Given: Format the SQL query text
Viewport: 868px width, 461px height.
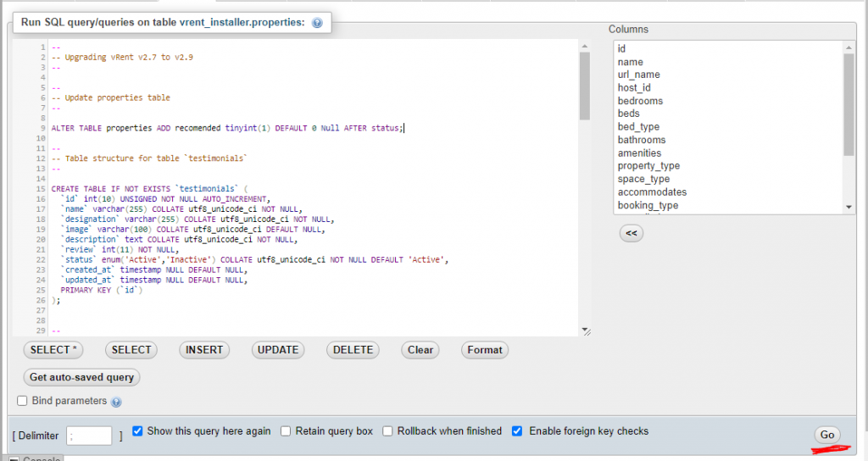Looking at the screenshot, I should [x=485, y=350].
